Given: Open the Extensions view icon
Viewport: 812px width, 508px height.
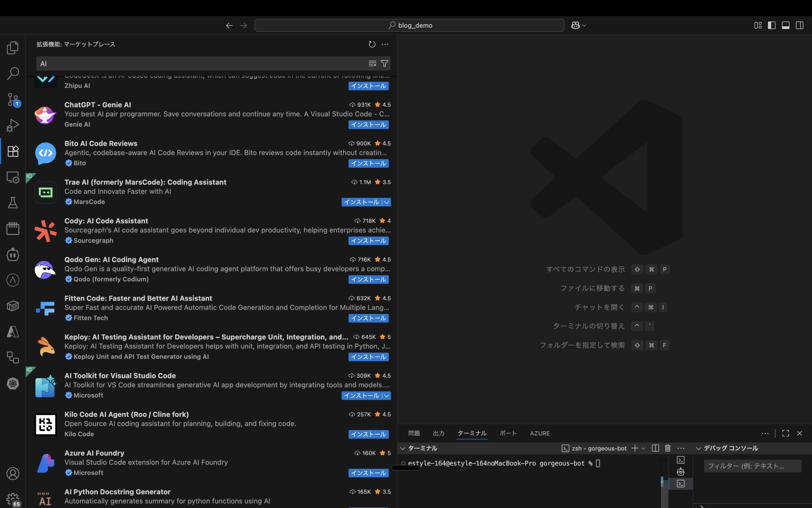Looking at the screenshot, I should 13,151.
